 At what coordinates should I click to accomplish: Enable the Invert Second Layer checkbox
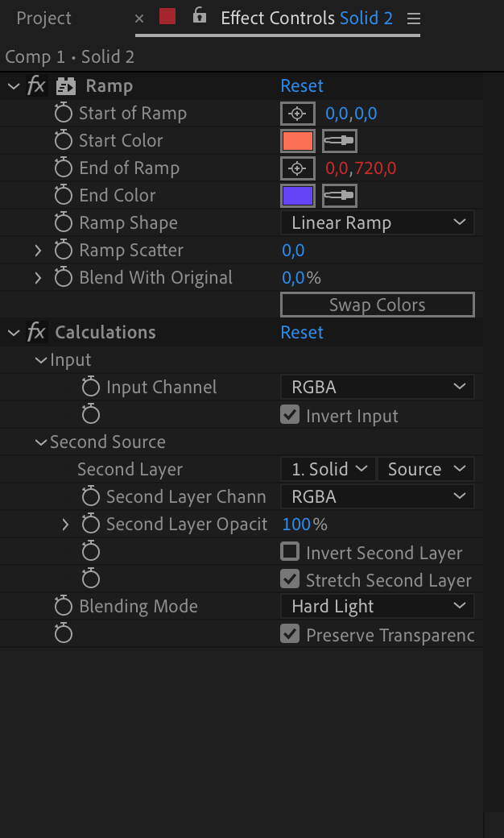(x=290, y=551)
